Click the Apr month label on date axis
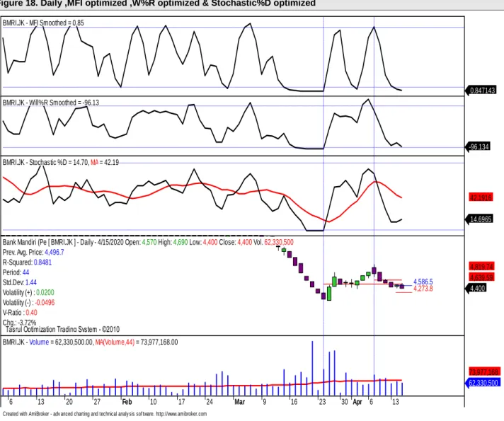Screen dimensions: 504x421 (x=357, y=402)
